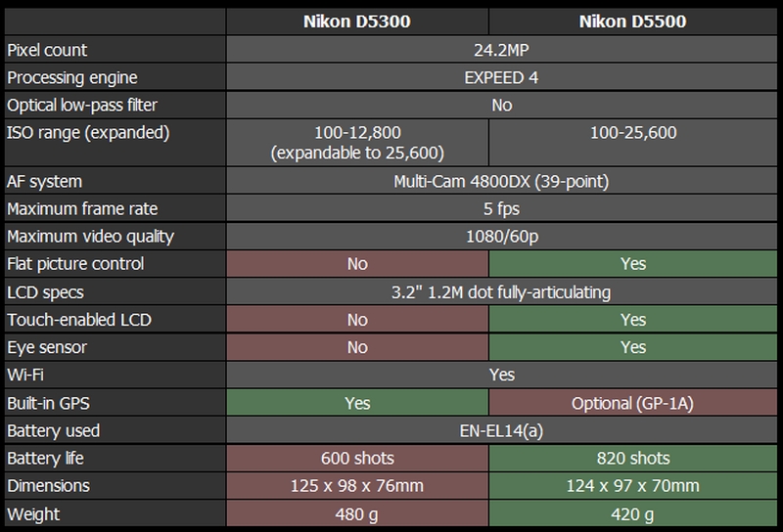Click the green Yes in Flat picture control row
The image size is (783, 532).
tap(633, 264)
